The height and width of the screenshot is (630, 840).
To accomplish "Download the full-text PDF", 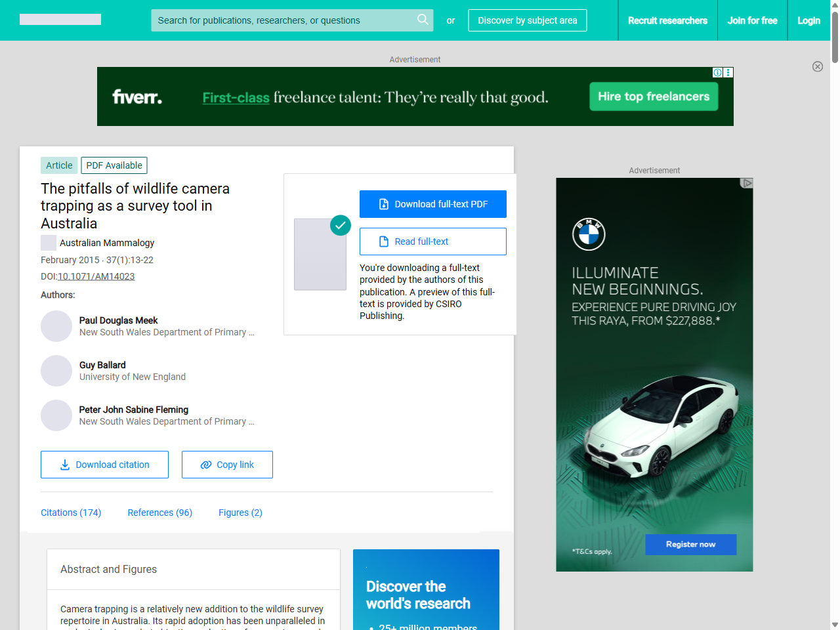I will coord(433,204).
